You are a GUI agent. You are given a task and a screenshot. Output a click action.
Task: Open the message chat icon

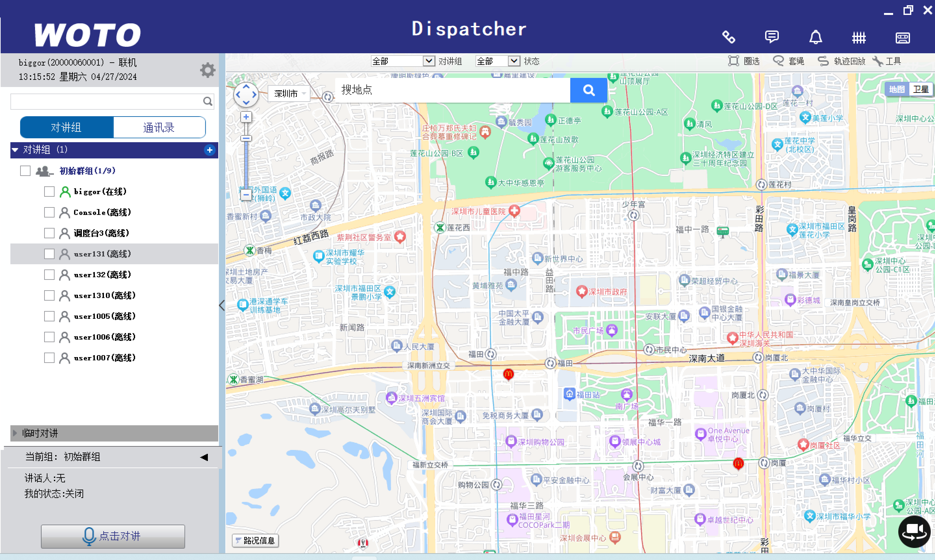772,37
